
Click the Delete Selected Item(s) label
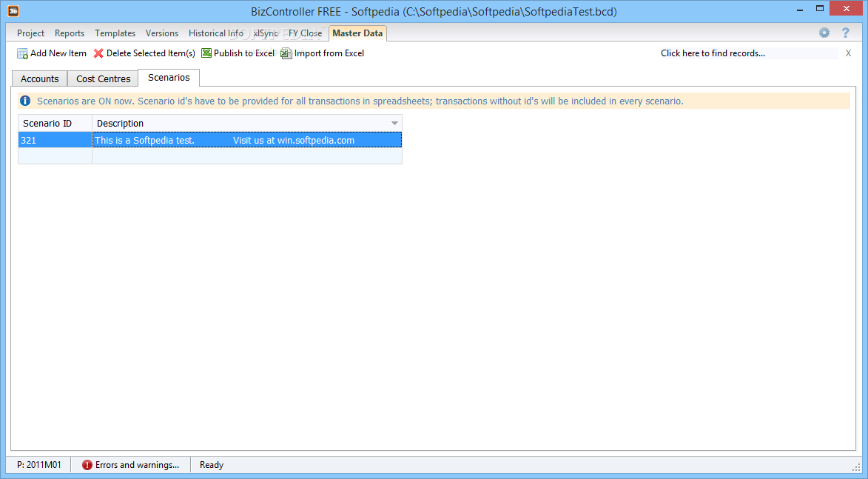(150, 53)
